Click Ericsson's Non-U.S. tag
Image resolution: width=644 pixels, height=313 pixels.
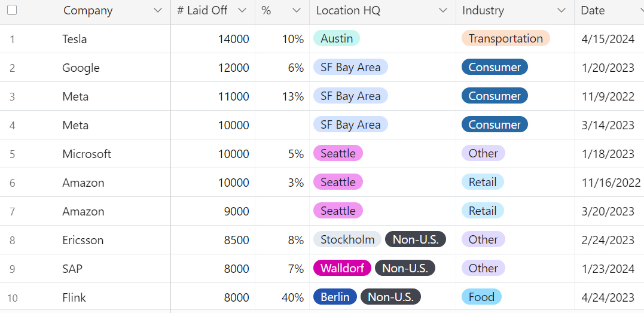pos(416,239)
